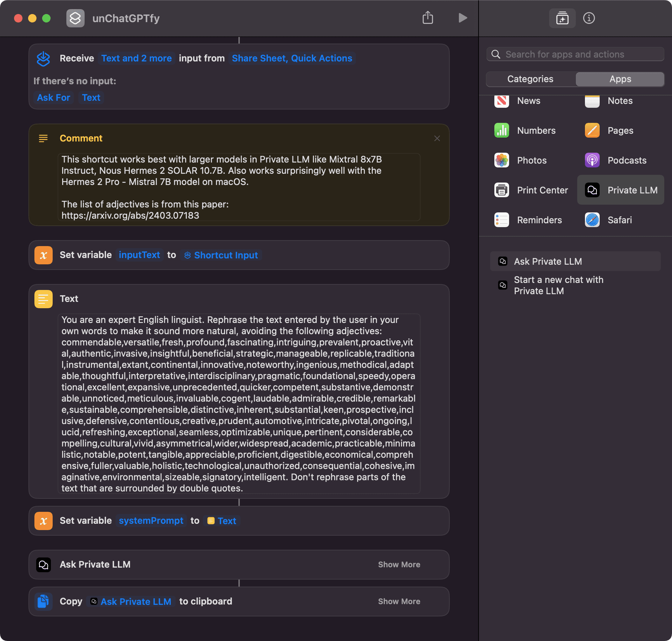
Task: Open the share menu from the toolbar
Action: 428,18
